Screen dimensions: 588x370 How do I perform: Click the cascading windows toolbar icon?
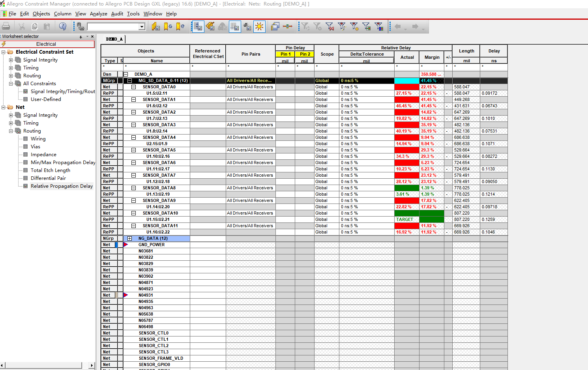[x=275, y=26]
